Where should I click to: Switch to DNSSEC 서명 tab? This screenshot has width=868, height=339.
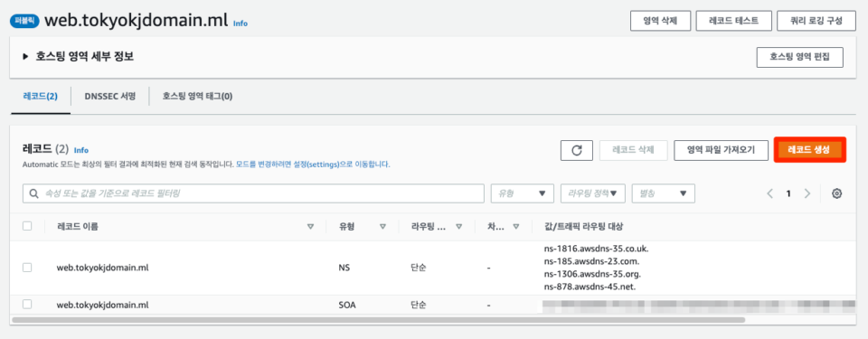click(110, 96)
